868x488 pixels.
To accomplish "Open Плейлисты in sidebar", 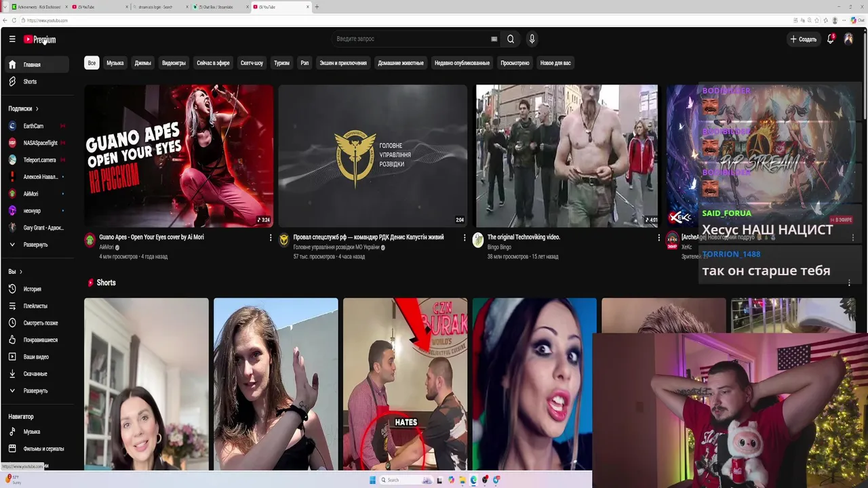I will [37, 306].
